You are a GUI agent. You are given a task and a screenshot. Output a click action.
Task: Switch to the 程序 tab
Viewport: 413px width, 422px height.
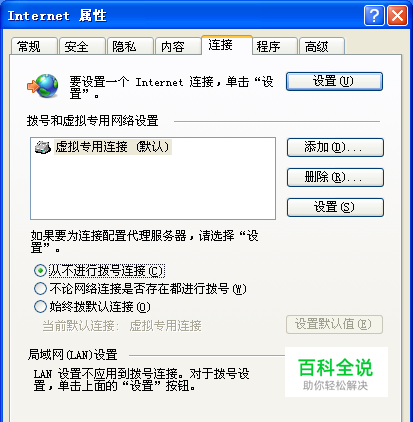tap(274, 46)
